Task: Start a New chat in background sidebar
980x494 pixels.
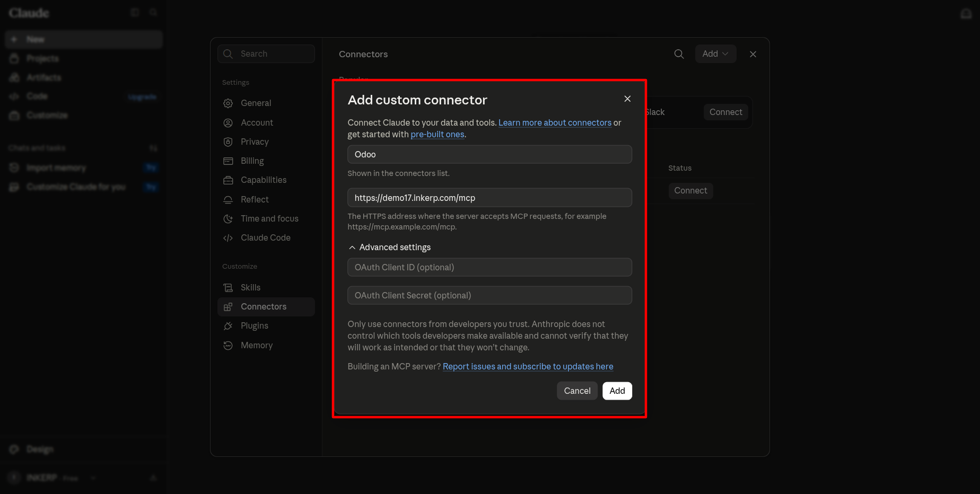Action: tap(84, 39)
